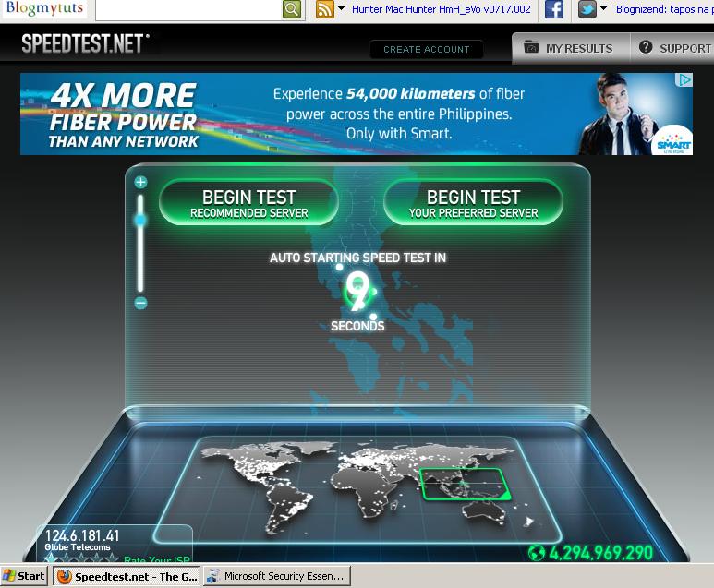Click the Blogmytuts toolbar logo

[x=44, y=8]
